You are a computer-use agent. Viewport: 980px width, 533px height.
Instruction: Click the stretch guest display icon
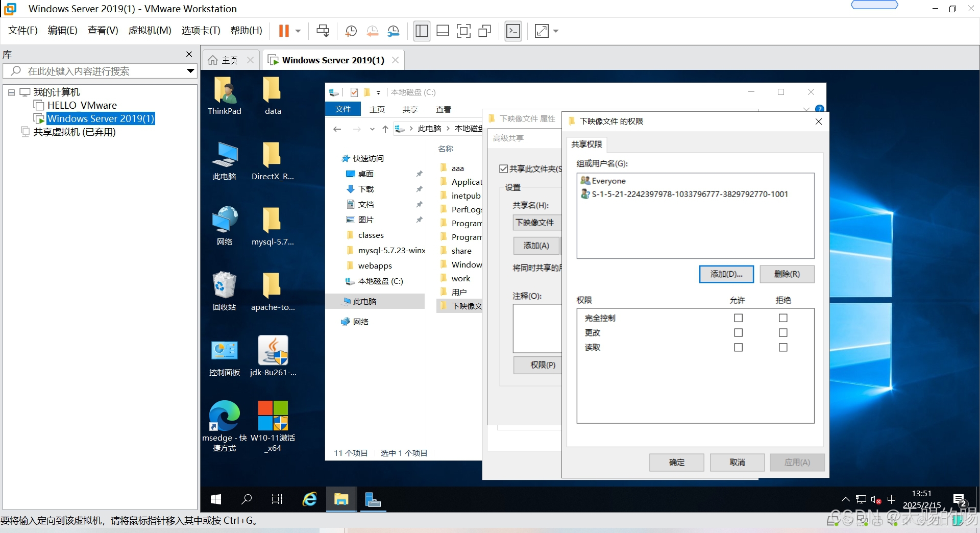tap(542, 31)
